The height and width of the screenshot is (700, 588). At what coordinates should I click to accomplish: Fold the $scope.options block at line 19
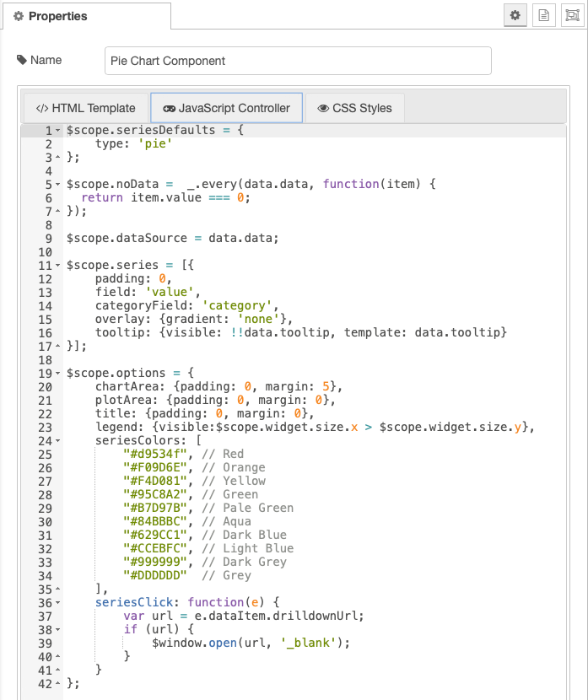[57, 374]
